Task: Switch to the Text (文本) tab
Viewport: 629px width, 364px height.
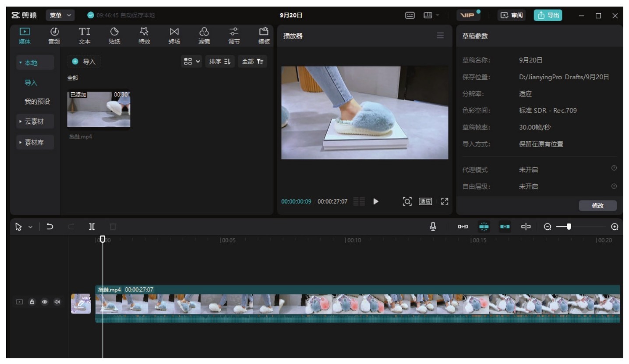Action: tap(84, 36)
